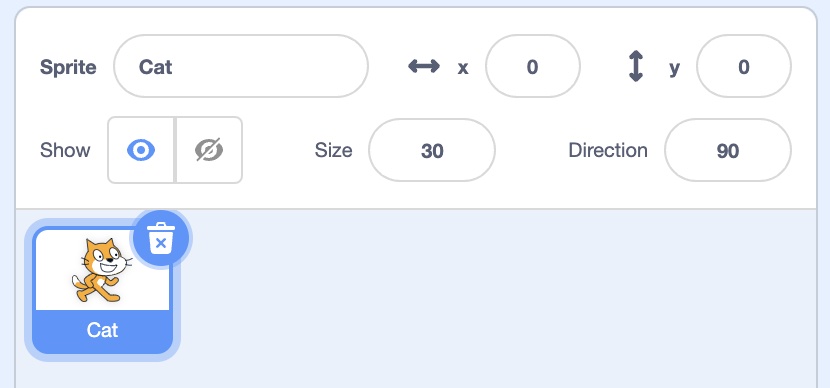Click the vertical double-arrow y icon
This screenshot has height=388, width=830.
click(x=636, y=66)
